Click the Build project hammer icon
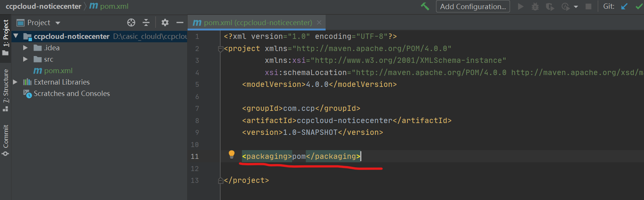This screenshot has width=644, height=200. (x=425, y=6)
